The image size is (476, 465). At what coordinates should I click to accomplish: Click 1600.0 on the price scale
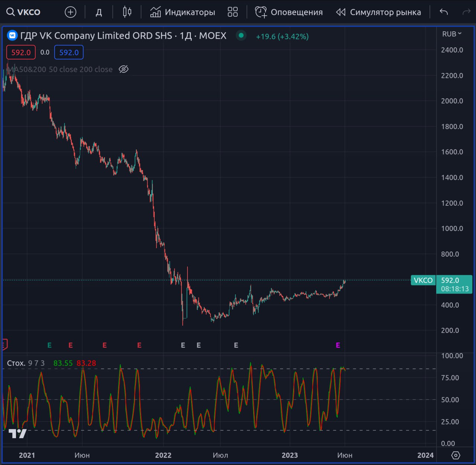click(452, 152)
